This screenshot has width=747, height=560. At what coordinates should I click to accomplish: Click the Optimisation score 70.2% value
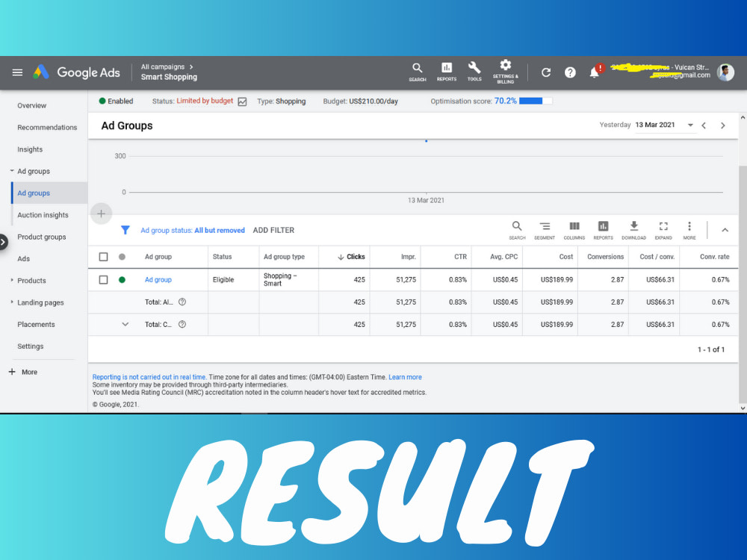click(x=506, y=101)
